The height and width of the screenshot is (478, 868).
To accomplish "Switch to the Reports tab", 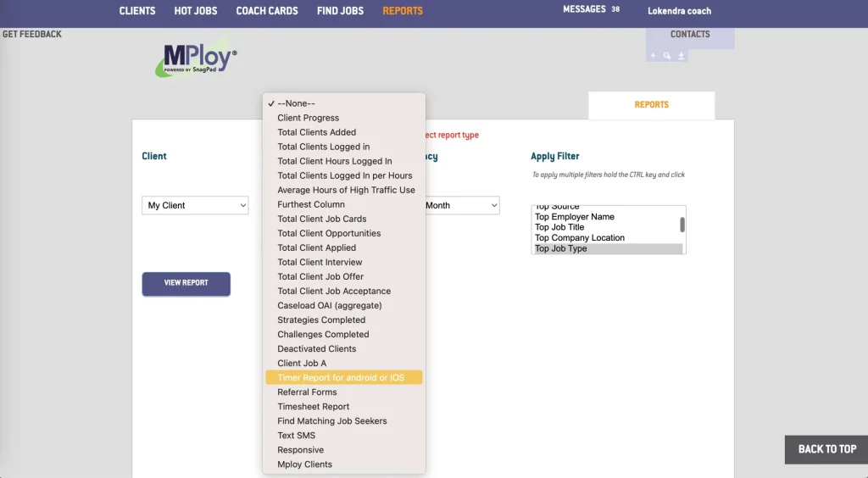I will pos(651,105).
